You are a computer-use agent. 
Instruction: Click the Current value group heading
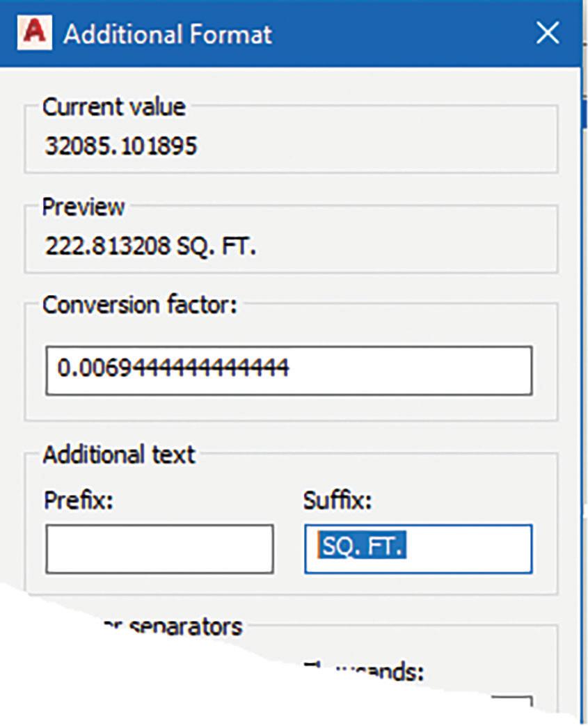coord(114,107)
